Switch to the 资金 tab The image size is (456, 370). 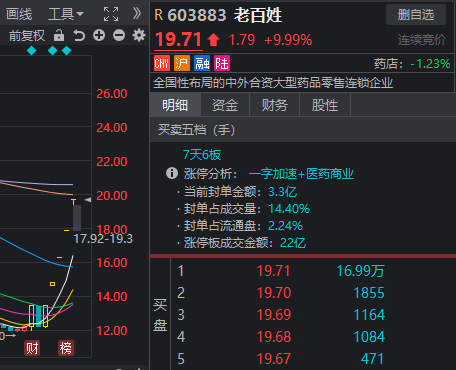click(x=225, y=105)
